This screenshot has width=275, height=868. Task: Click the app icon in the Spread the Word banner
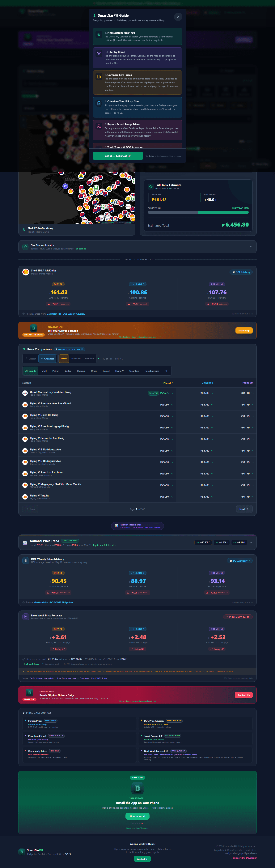[x=33, y=328]
